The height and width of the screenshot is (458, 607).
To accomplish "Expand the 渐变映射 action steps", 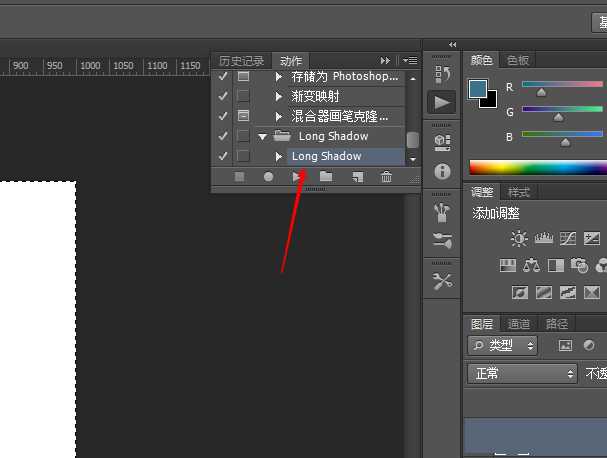I will point(279,96).
